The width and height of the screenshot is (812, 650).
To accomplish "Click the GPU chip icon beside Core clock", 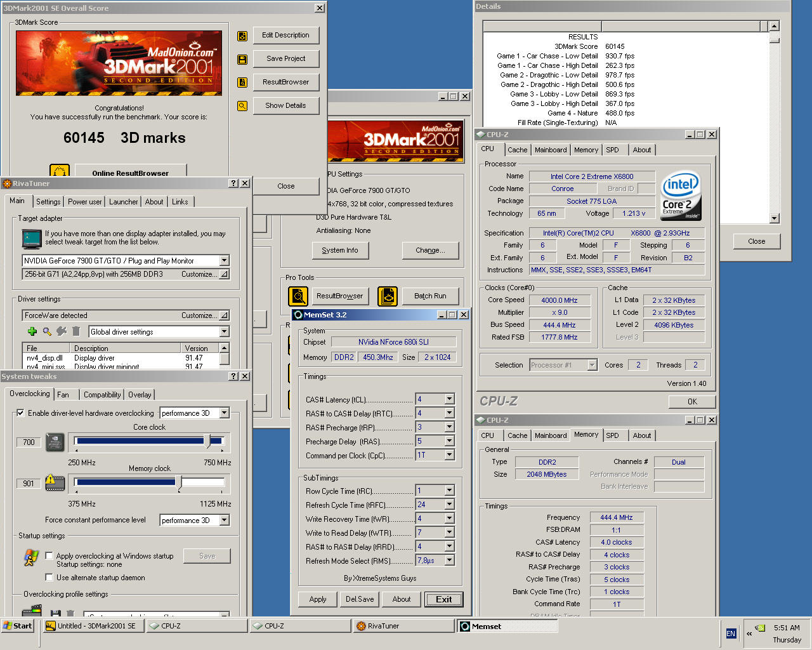I will click(56, 442).
